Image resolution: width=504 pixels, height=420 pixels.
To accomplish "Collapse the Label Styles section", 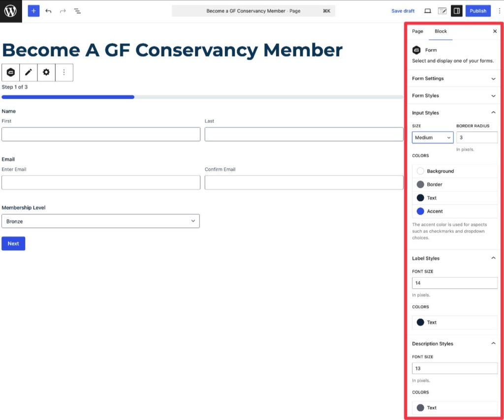I will 454,258.
